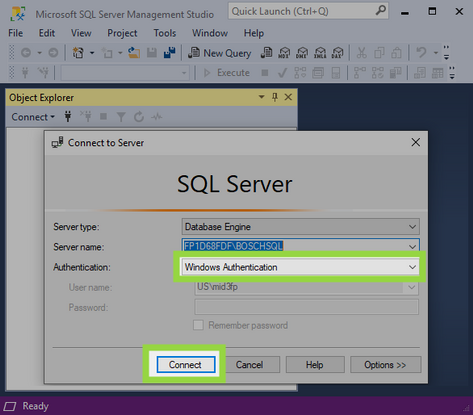
Task: Open the User name dropdown arrow
Action: (411, 287)
